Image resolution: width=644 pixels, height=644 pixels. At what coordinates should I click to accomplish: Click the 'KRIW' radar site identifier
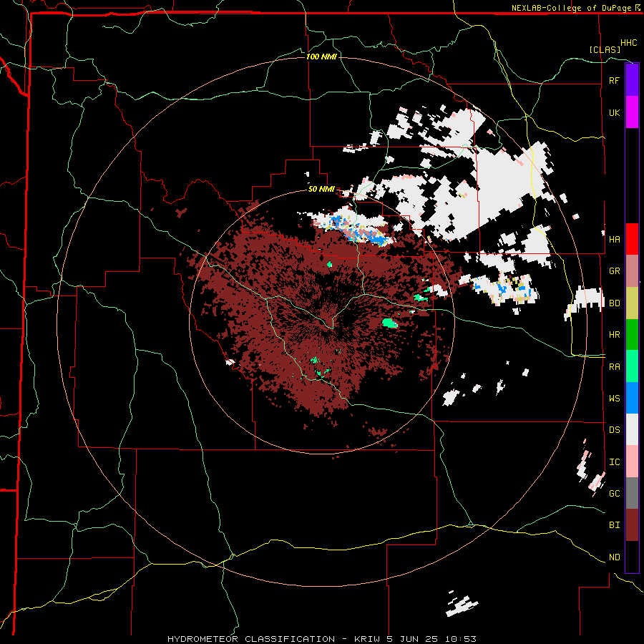(367, 639)
